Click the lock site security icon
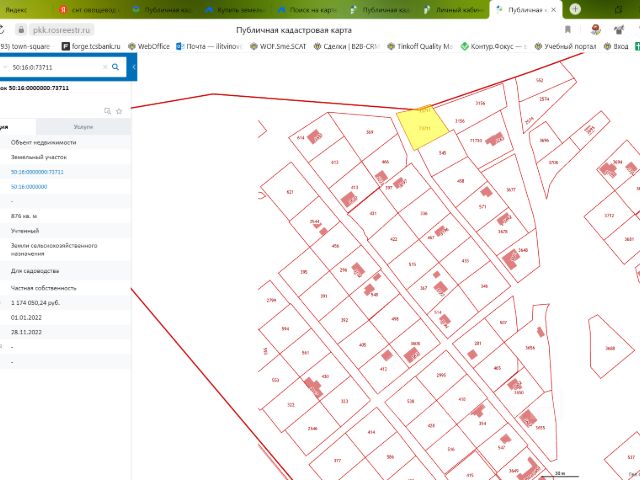Viewport: 640px width, 480px height. 21,30
